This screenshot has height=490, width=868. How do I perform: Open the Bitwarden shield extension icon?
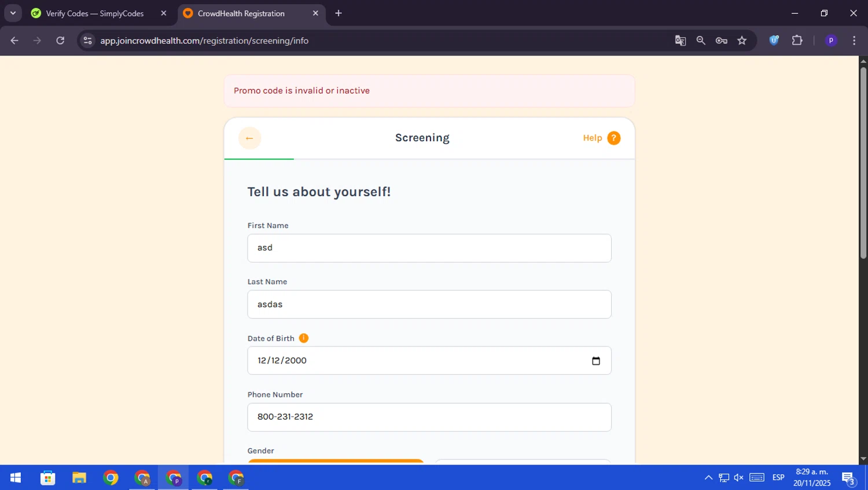[774, 40]
